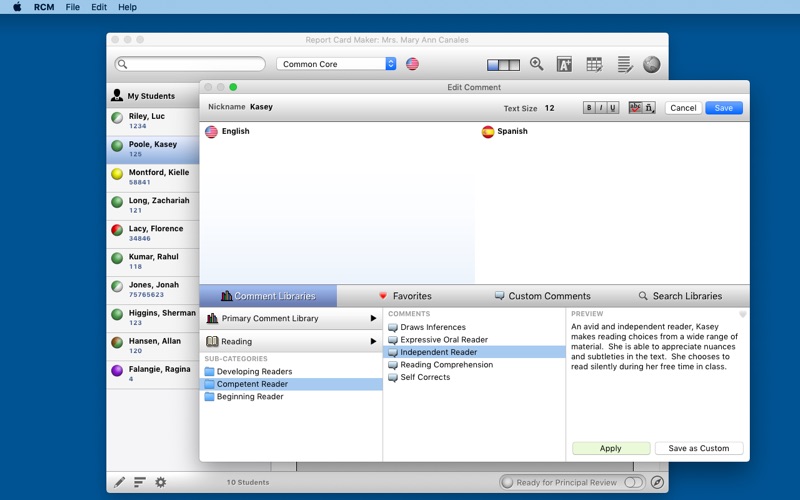Click the search field in main window
The height and width of the screenshot is (500, 800).
(190, 64)
